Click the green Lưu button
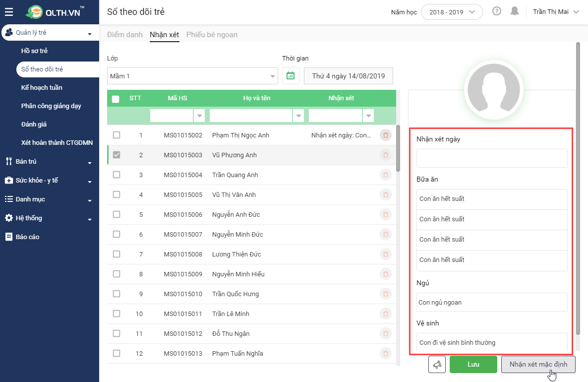Viewport: 588px width, 382px height. tap(473, 364)
